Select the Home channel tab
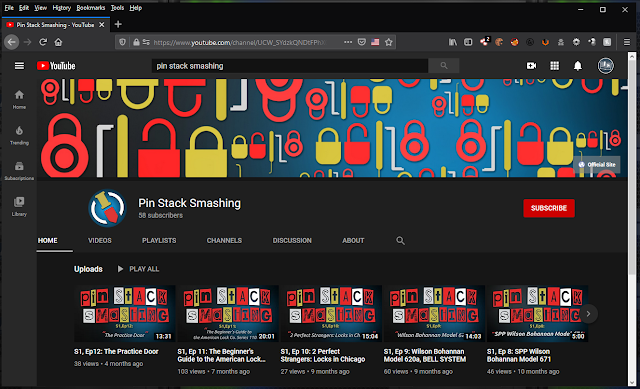This screenshot has height=389, width=640. tap(48, 240)
